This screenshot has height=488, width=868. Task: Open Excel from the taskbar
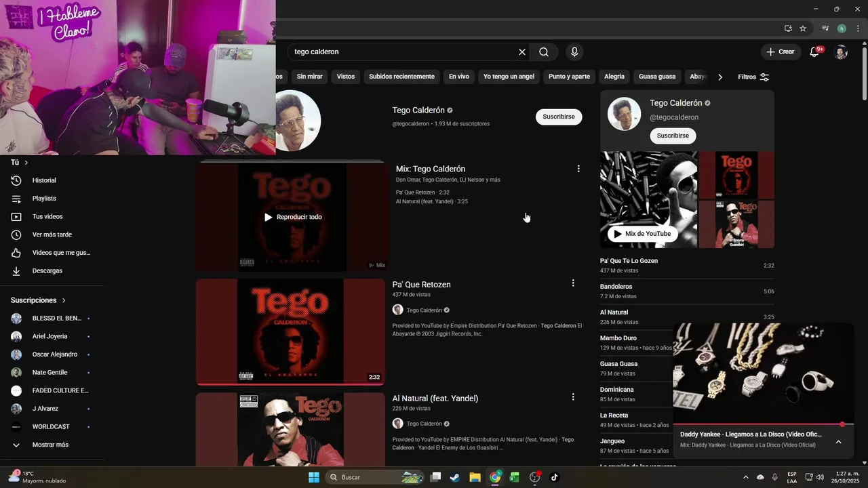[515, 477]
